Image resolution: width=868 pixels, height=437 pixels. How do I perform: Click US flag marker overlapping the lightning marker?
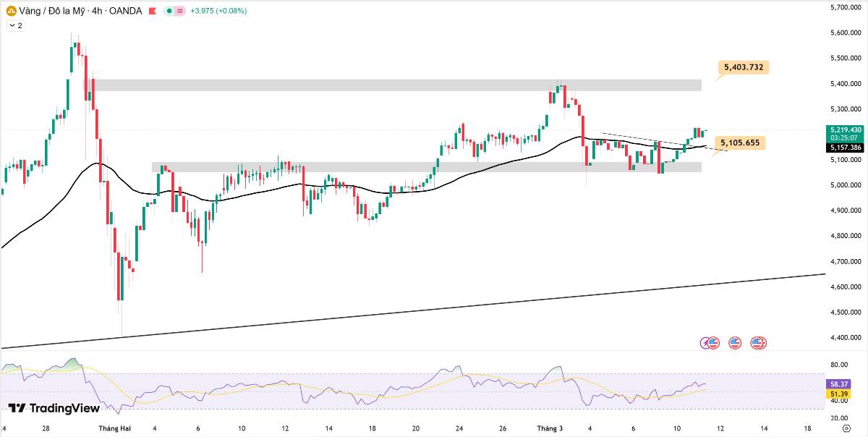click(x=713, y=343)
